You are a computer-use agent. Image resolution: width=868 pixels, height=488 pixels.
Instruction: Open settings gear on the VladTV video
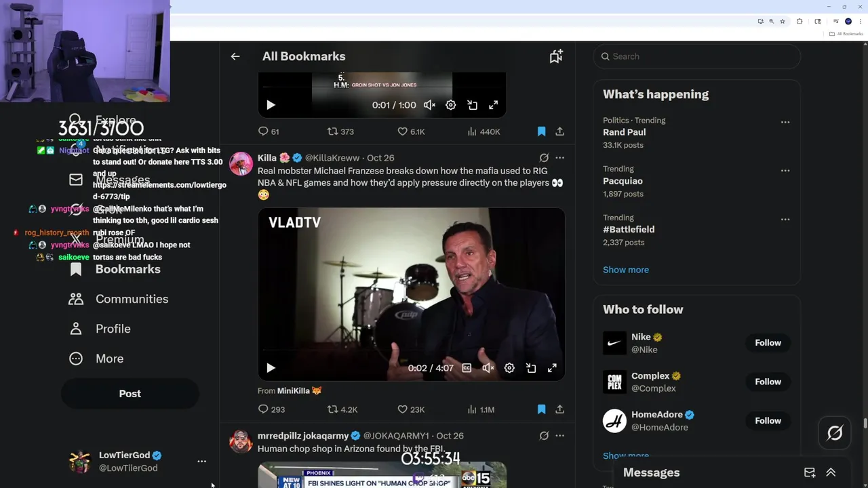click(x=509, y=368)
